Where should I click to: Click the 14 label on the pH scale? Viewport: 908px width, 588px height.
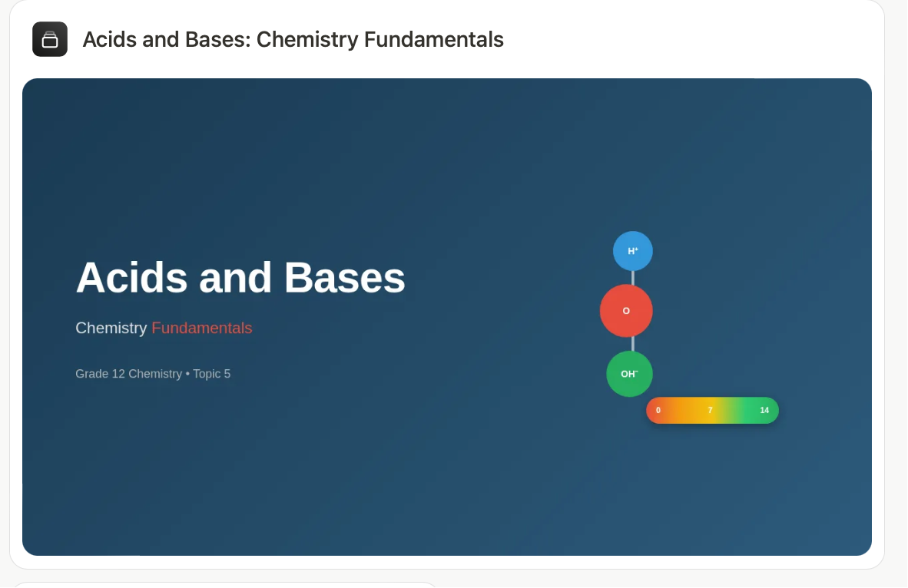(x=764, y=411)
